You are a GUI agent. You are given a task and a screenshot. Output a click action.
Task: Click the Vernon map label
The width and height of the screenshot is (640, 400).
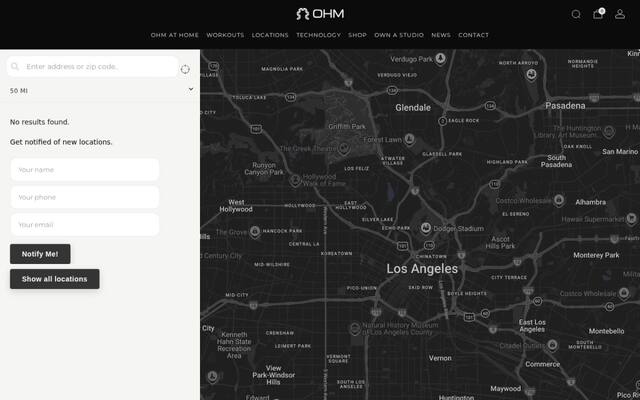click(x=440, y=358)
